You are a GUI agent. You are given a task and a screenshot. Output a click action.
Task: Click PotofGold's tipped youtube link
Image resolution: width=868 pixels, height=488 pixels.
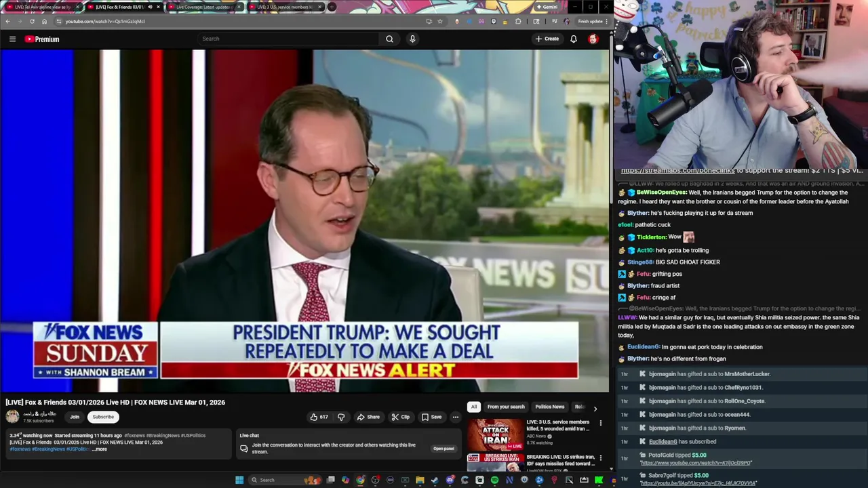point(695,463)
